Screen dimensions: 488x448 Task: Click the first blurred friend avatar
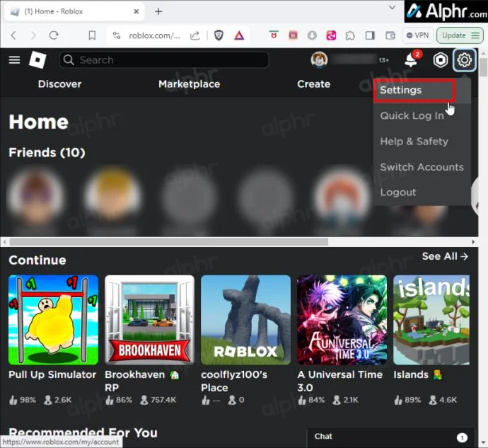[x=35, y=195]
